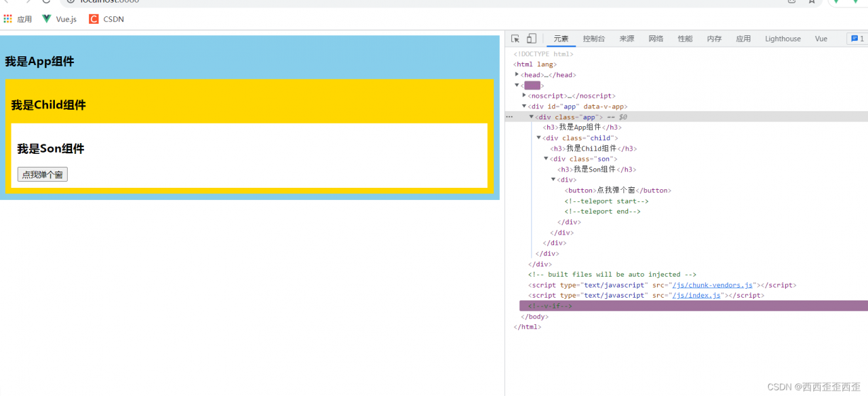
Task: Select the button 点我弹个窗 DOM line
Action: click(618, 191)
